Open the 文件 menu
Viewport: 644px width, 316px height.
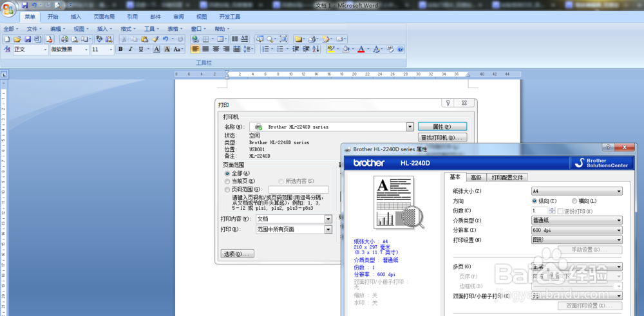click(34, 29)
